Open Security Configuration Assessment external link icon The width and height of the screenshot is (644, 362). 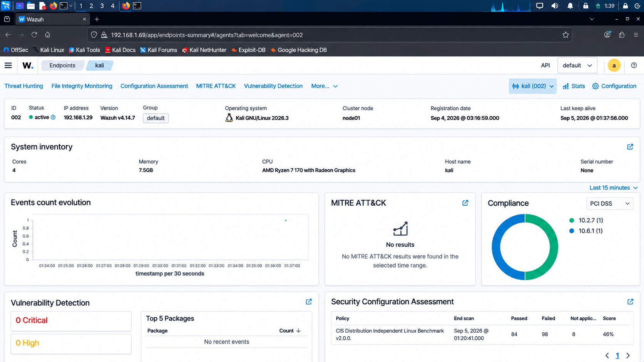pyautogui.click(x=630, y=302)
